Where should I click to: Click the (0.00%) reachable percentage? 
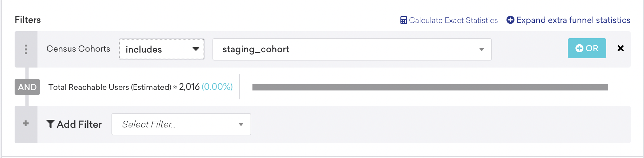click(217, 87)
